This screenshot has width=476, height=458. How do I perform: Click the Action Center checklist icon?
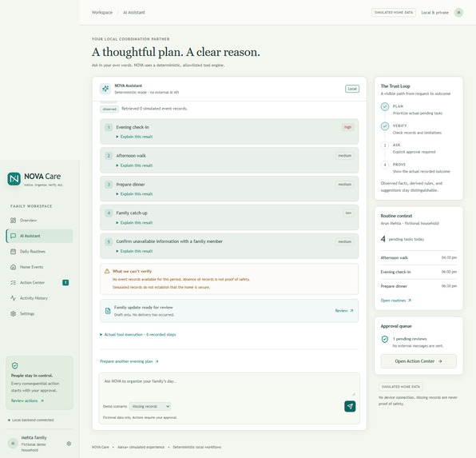pos(13,283)
